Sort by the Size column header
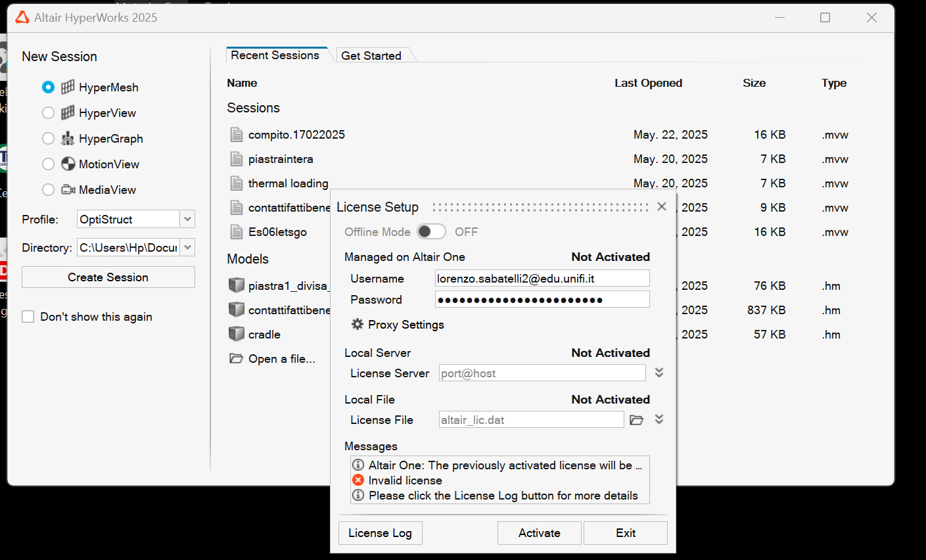926x560 pixels. (x=754, y=83)
